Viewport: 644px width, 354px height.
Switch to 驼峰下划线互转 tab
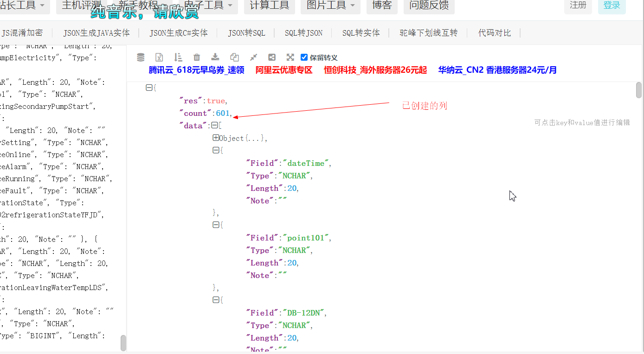(x=429, y=33)
